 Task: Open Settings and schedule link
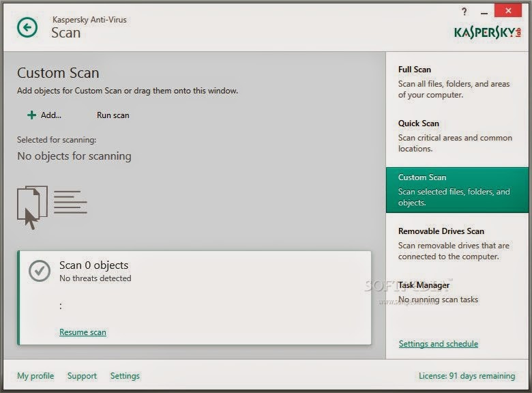pos(439,344)
